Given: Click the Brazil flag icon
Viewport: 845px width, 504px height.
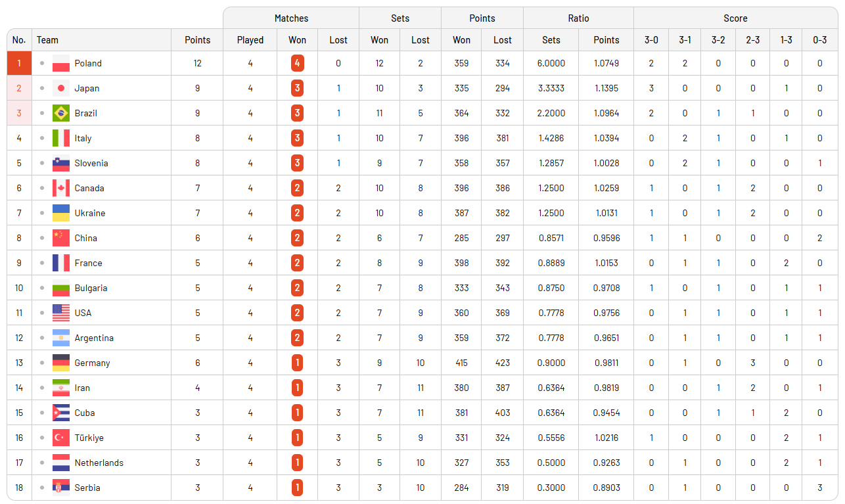Looking at the screenshot, I should [x=61, y=114].
